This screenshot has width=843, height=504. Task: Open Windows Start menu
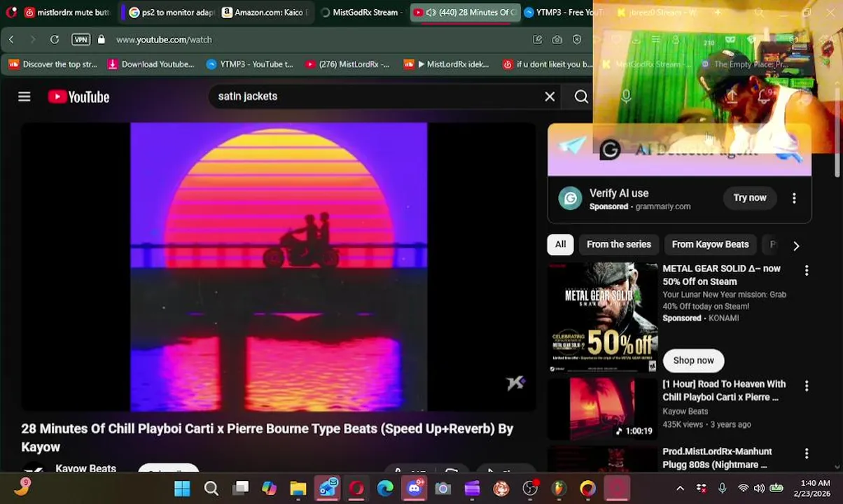pos(182,488)
